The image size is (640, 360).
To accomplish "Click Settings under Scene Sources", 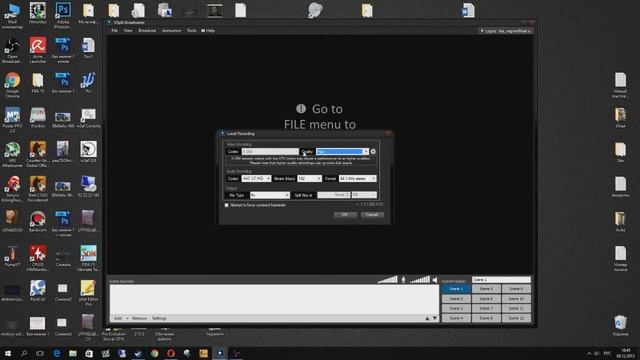I will [x=159, y=318].
